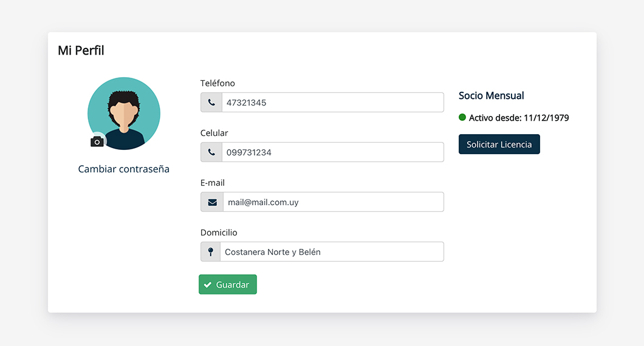
Task: Click the Teléfono field label
Action: (218, 83)
